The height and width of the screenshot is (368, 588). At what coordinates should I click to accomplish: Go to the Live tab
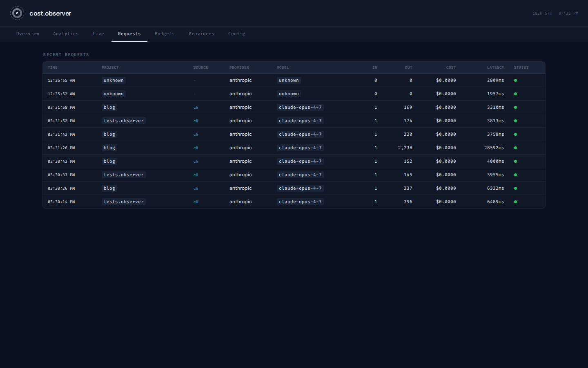[98, 34]
